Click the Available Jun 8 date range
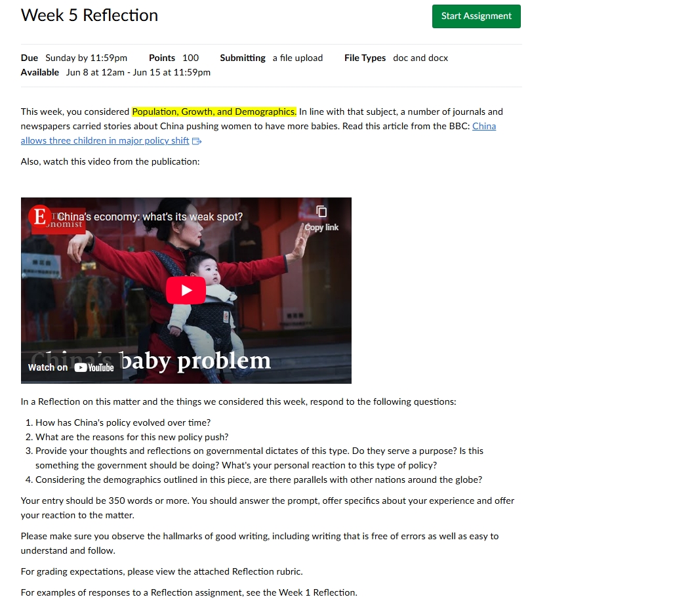This screenshot has height=616, width=673. (115, 72)
